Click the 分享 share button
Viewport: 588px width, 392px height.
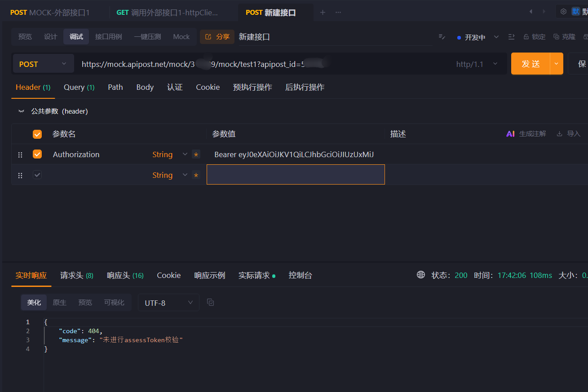pos(217,37)
